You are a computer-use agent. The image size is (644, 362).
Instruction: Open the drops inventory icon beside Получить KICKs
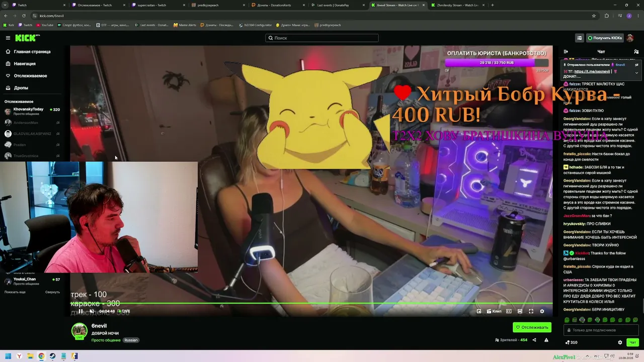point(580,38)
